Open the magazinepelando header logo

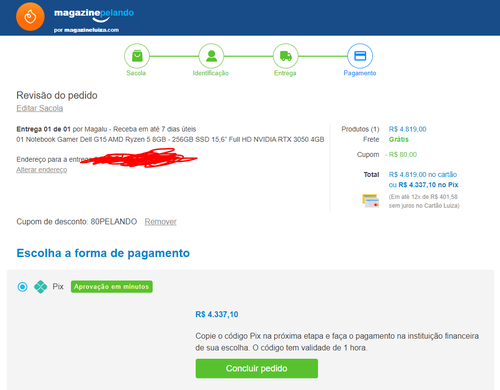pyautogui.click(x=94, y=14)
